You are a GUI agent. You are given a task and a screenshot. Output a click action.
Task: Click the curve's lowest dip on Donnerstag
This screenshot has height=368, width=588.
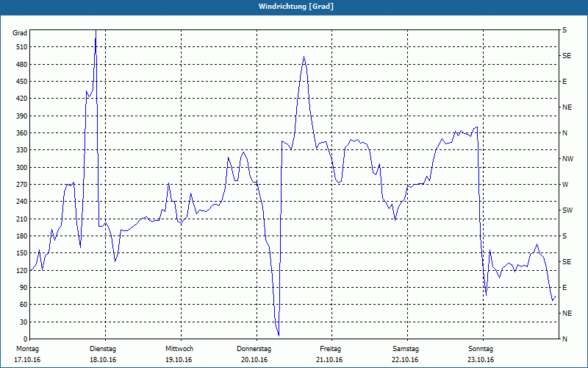coord(279,336)
